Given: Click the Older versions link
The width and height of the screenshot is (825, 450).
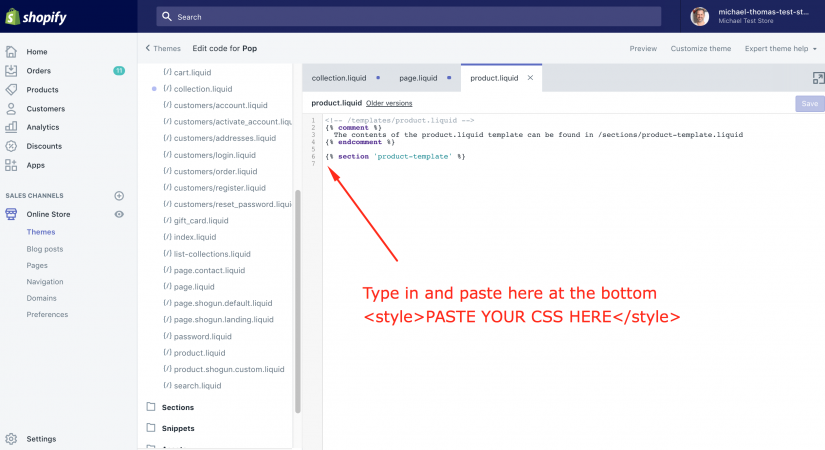Looking at the screenshot, I should pos(389,103).
